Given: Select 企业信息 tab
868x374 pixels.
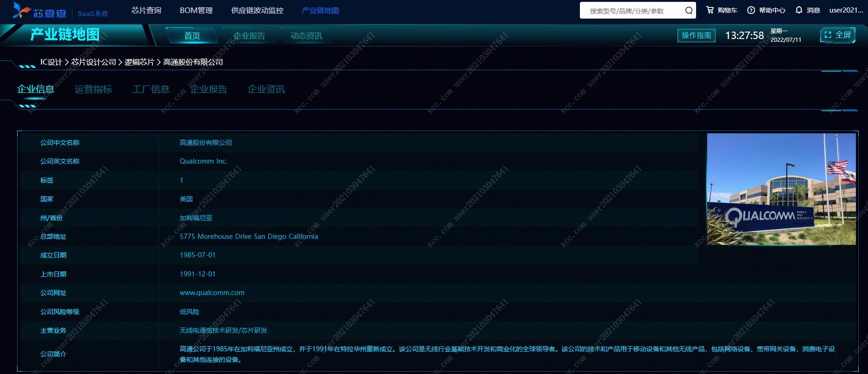Looking at the screenshot, I should coord(36,89).
